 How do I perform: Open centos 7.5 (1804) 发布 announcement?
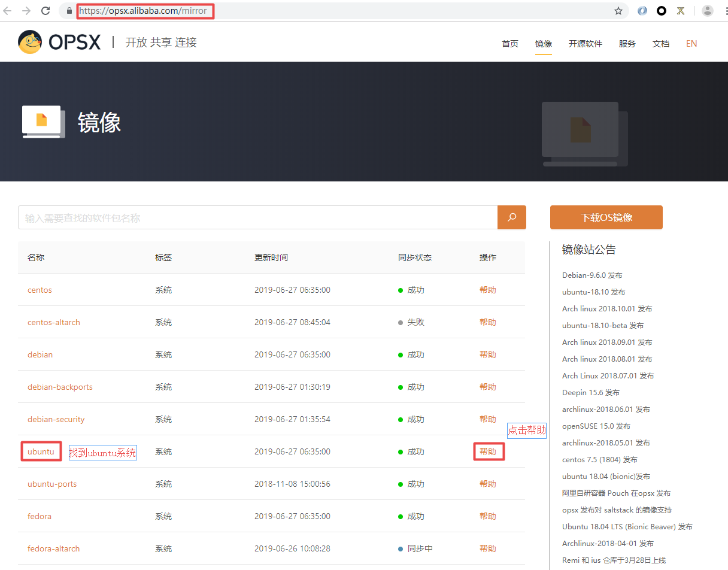coord(600,460)
